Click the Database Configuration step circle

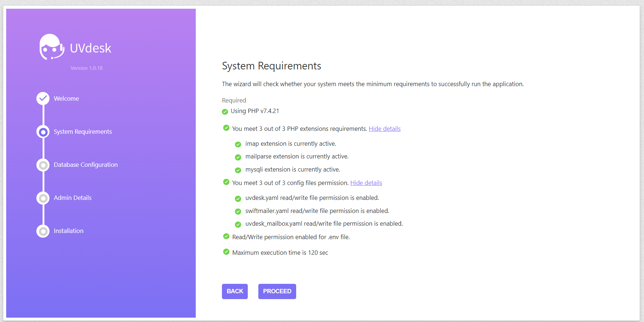tap(43, 165)
